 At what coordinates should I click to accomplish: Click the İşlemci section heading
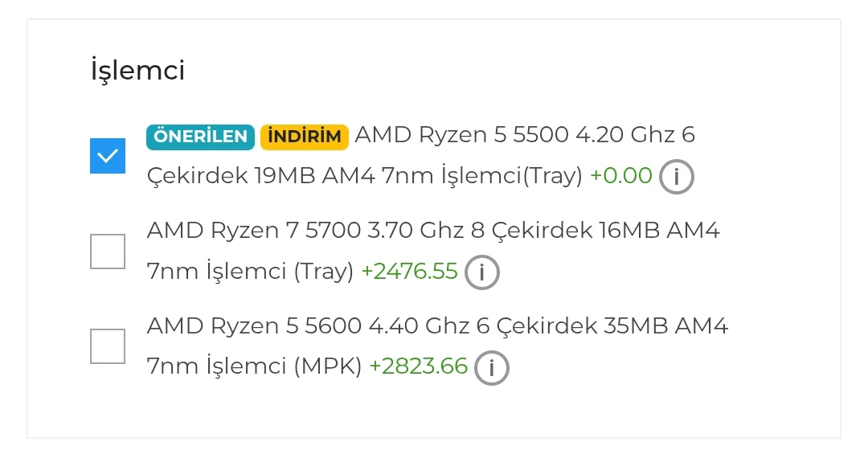pyautogui.click(x=137, y=71)
